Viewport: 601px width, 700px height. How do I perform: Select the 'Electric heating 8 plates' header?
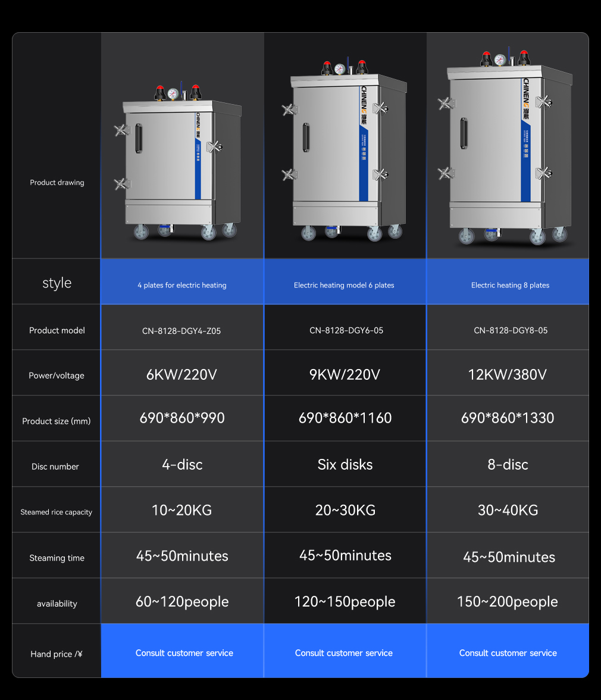(510, 285)
